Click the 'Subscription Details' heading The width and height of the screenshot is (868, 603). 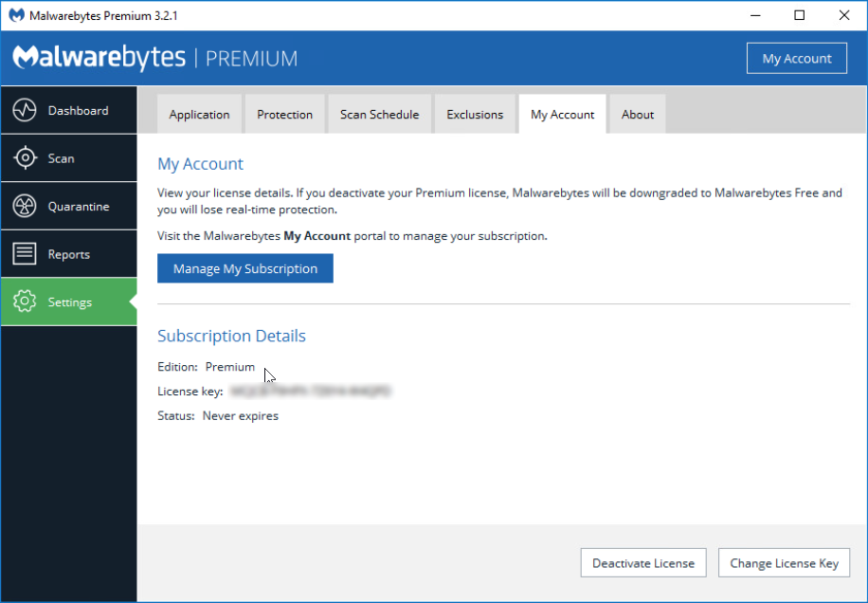tap(231, 336)
